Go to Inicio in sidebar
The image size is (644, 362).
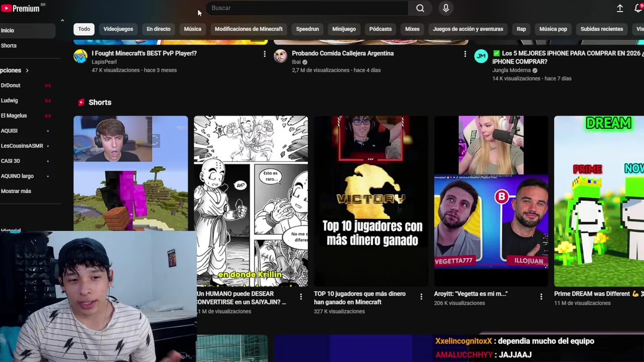28,31
